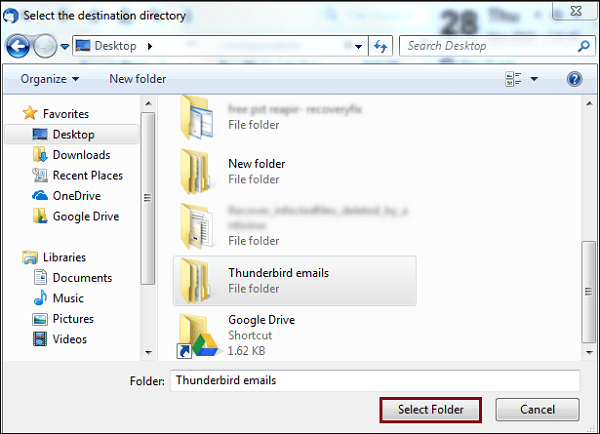600x434 pixels.
Task: Click the Thunderbird emails folder icon
Action: click(196, 281)
